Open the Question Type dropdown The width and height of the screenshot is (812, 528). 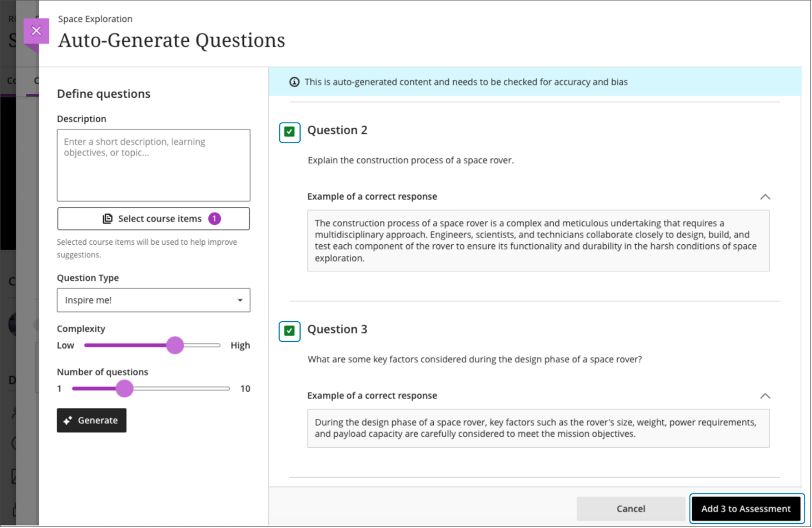point(153,300)
